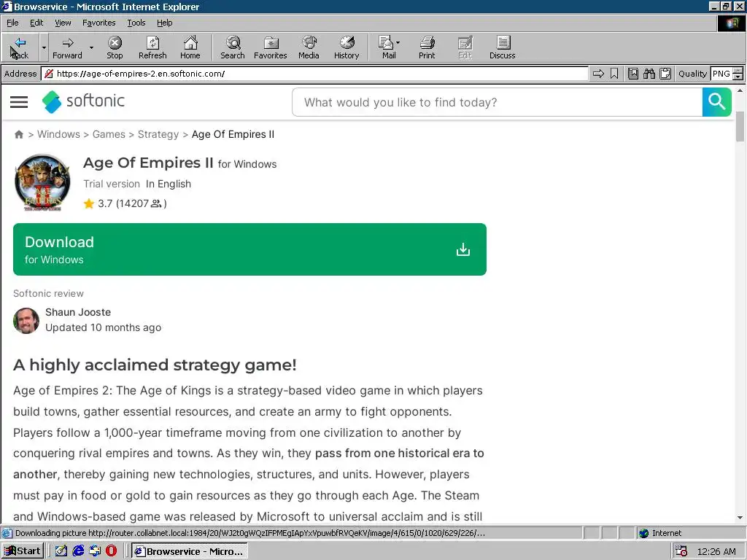Click the 'Trial version' label
747x560 pixels.
pos(112,184)
